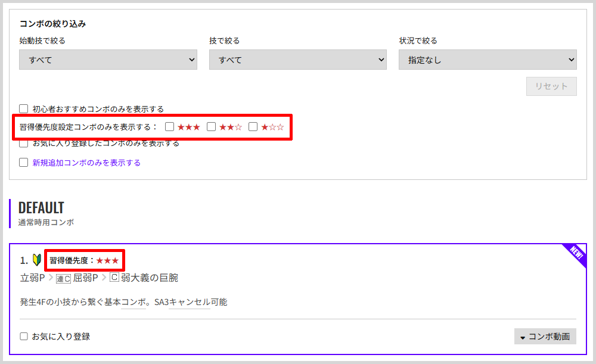The image size is (596, 364).
Task: Click the 弱大義の巨腕 move text
Action: point(150,278)
